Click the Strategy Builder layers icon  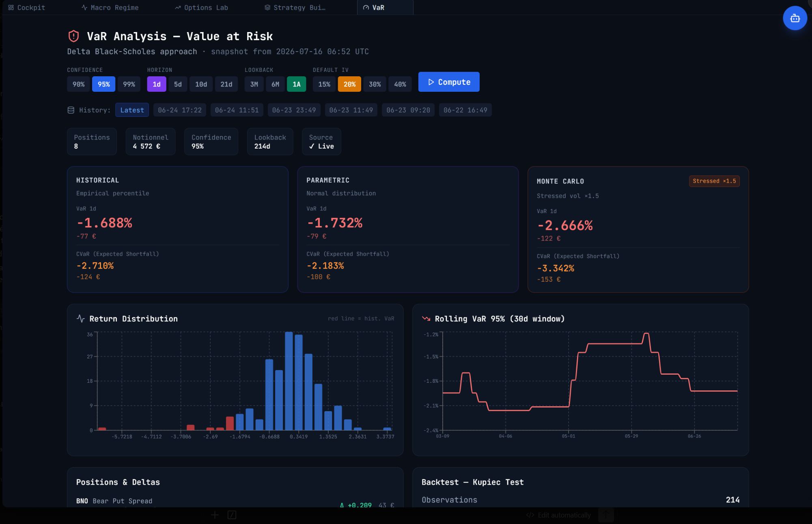coord(267,7)
